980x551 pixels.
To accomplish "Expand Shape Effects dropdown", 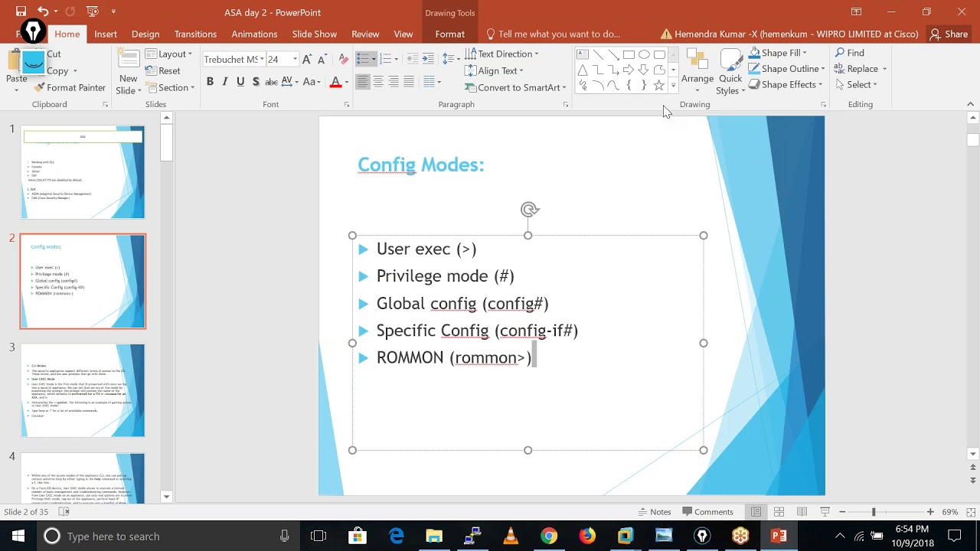I will click(785, 84).
